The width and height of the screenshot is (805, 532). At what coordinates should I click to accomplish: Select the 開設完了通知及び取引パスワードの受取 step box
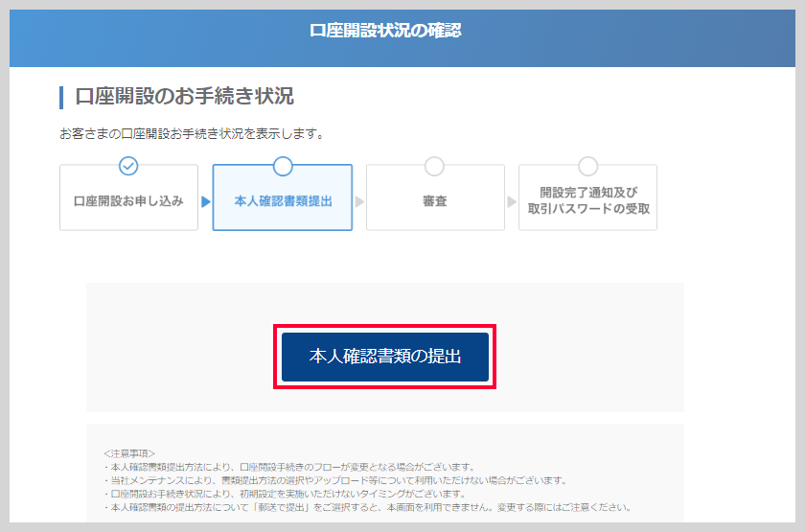pos(587,197)
